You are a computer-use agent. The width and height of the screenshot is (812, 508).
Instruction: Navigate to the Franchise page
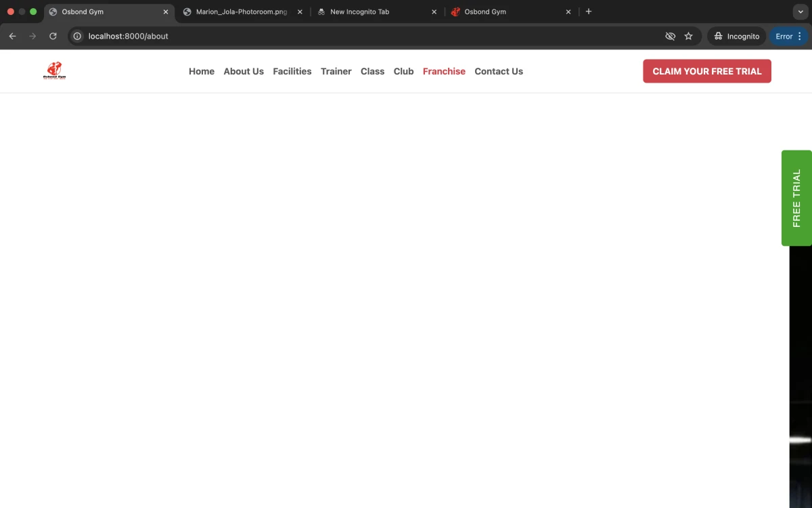pos(444,71)
